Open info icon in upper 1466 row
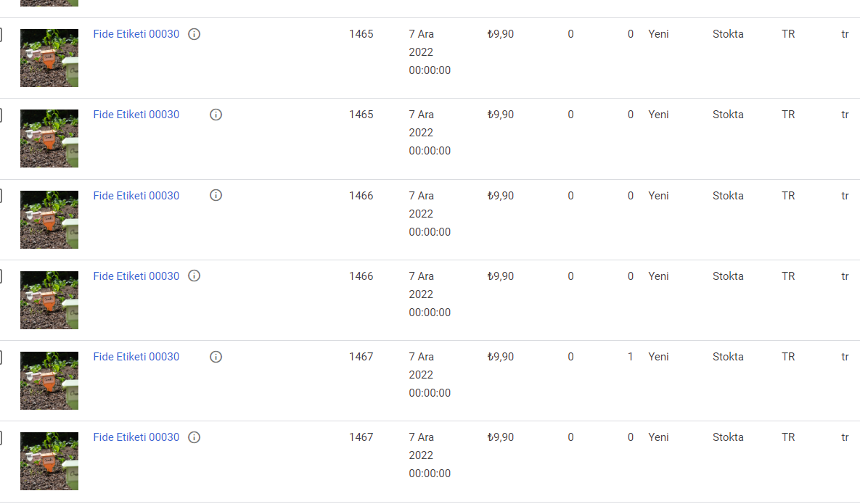Viewport: 860px width, 504px height. tap(216, 196)
